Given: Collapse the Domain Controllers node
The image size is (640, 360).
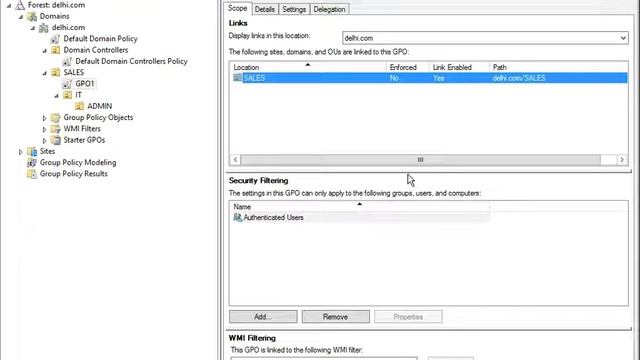Looking at the screenshot, I should pos(44,51).
